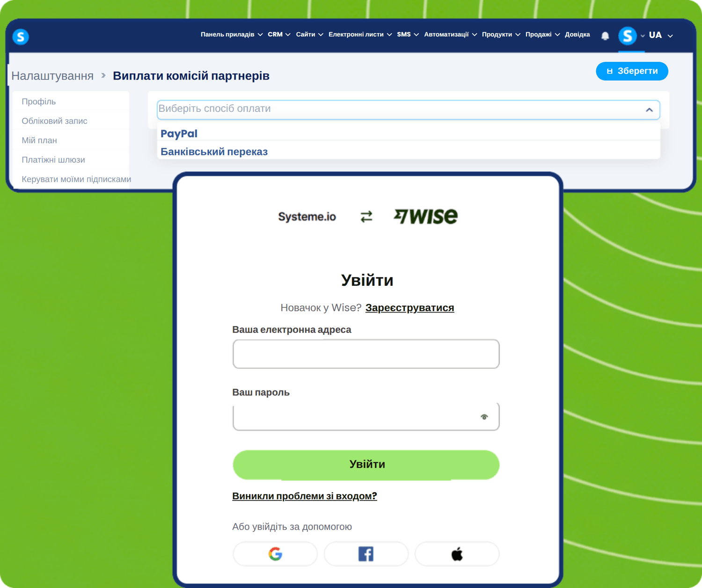The width and height of the screenshot is (702, 588).
Task: Toggle password visibility eye icon
Action: tap(484, 417)
